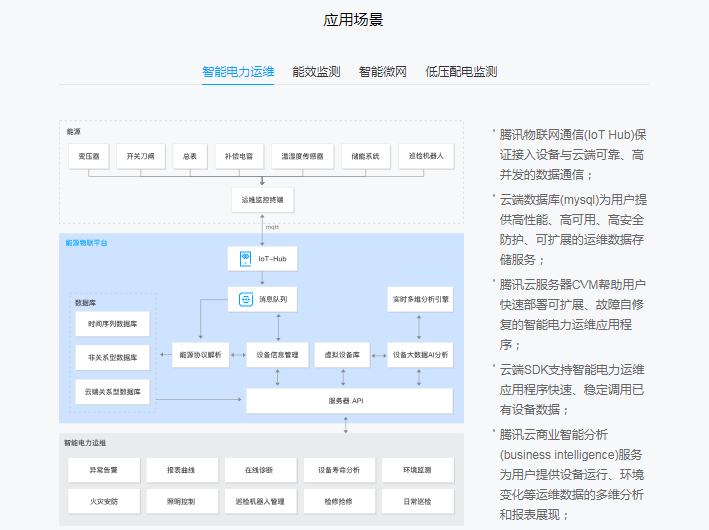Click the IoT-Hub device icon
Screen dimensions: 709x530
coord(246,259)
